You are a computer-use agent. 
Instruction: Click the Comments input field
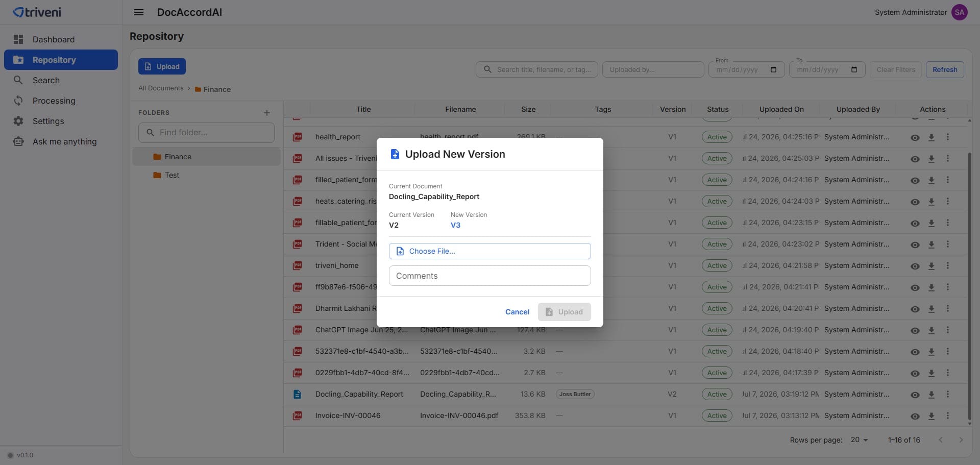click(x=489, y=276)
